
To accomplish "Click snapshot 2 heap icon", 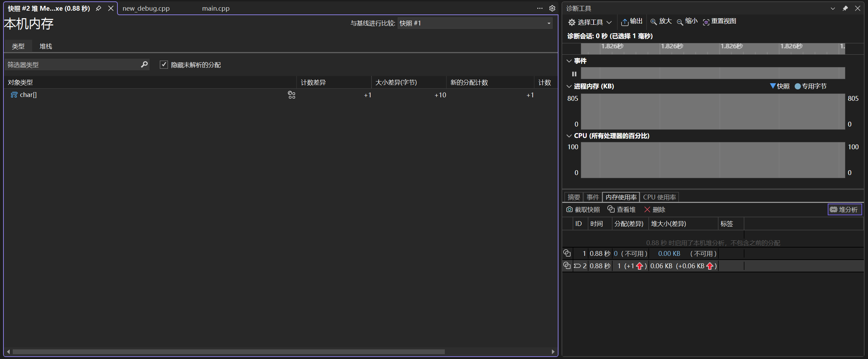I will pyautogui.click(x=567, y=265).
